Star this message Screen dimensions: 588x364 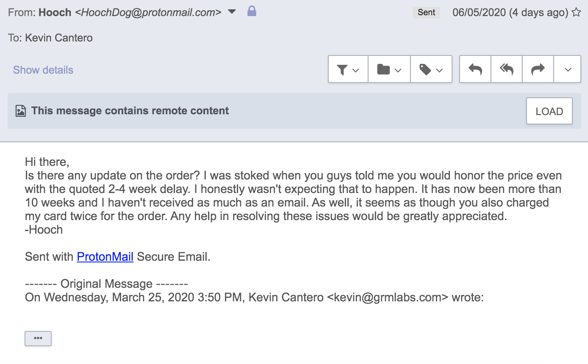click(x=576, y=12)
